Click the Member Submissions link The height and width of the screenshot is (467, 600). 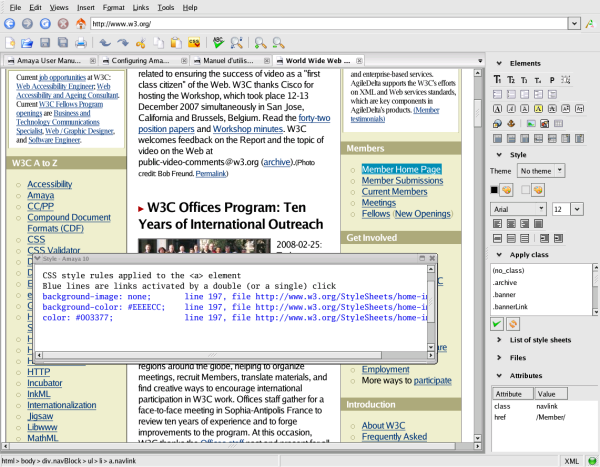pos(402,180)
